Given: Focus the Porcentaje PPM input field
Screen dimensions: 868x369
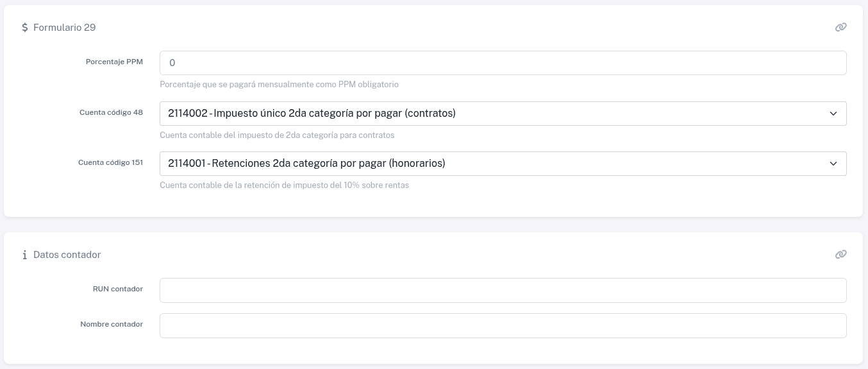Looking at the screenshot, I should [503, 63].
